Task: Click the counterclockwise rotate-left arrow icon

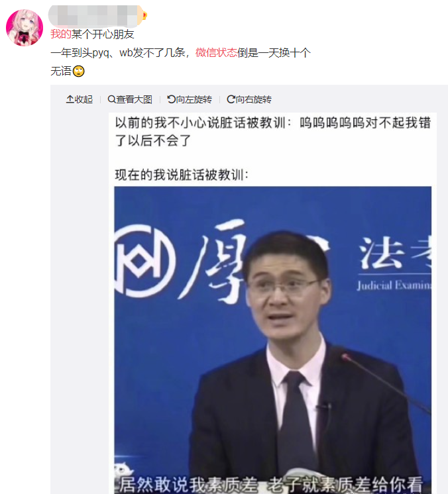Action: click(x=171, y=99)
